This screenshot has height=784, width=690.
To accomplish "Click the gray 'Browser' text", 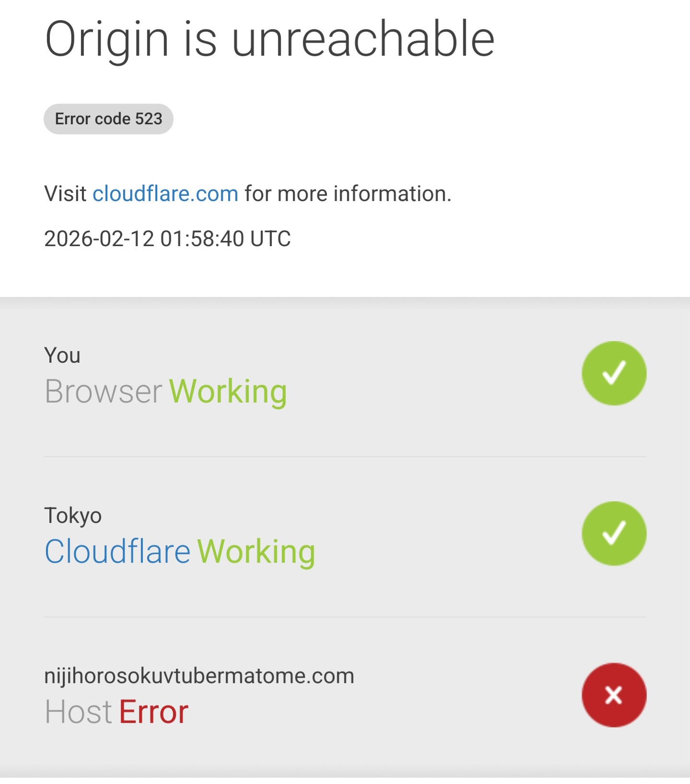I will 104,392.
